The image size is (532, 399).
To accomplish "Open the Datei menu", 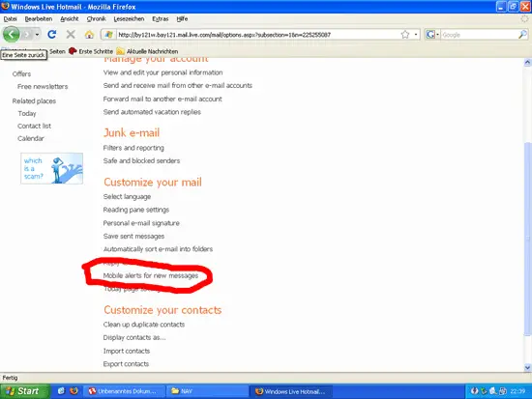I will click(x=11, y=19).
